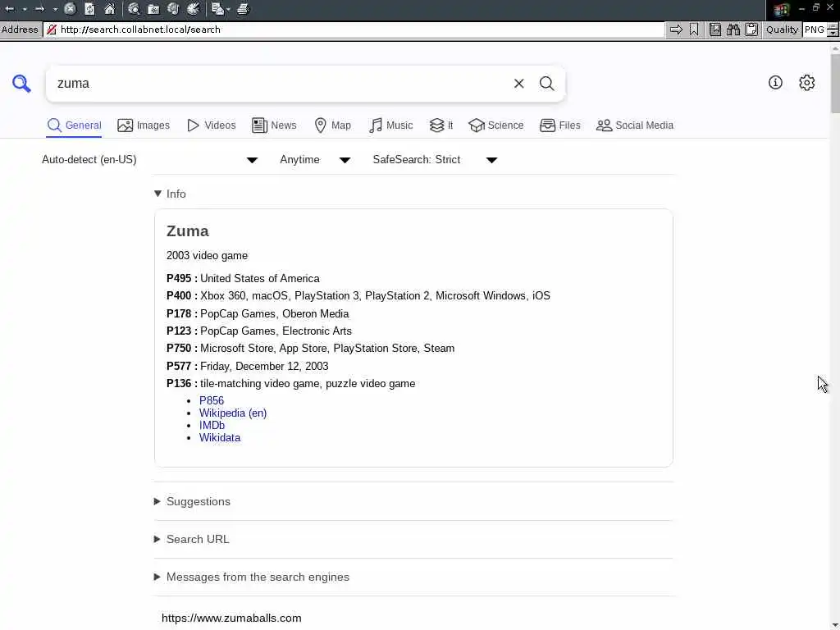The height and width of the screenshot is (630, 840).
Task: Select the General tab
Action: (x=74, y=126)
